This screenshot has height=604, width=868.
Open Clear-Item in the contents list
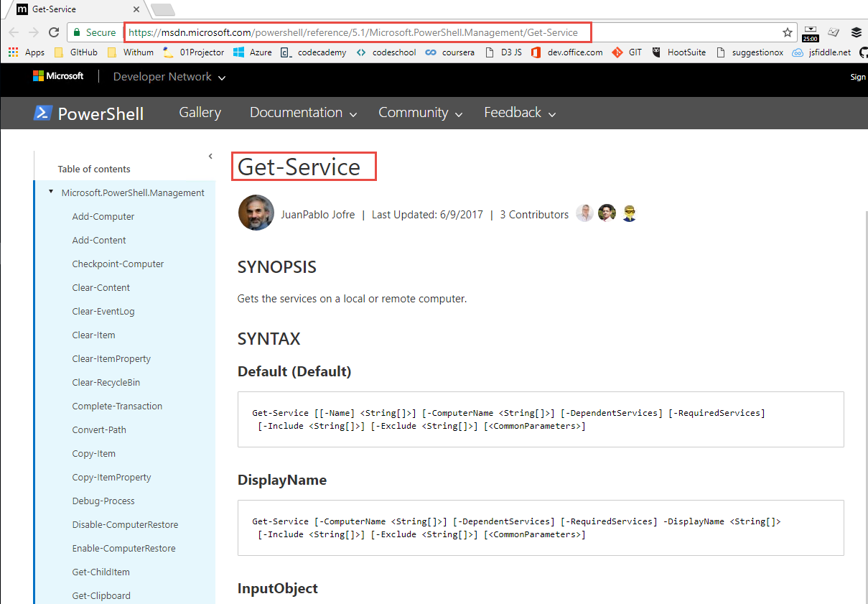click(93, 335)
